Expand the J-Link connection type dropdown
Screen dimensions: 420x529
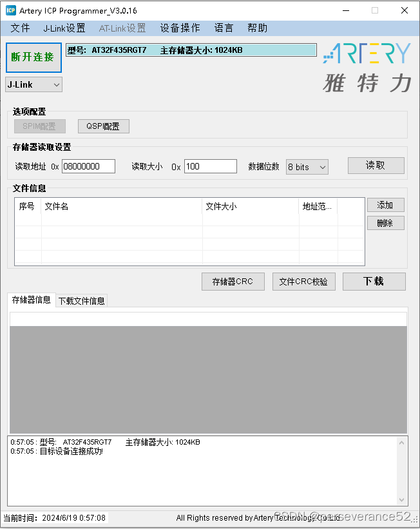coord(33,84)
